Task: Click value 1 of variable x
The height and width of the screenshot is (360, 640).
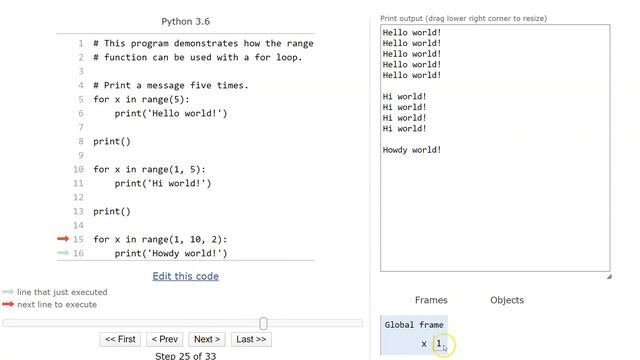Action: coord(439,344)
